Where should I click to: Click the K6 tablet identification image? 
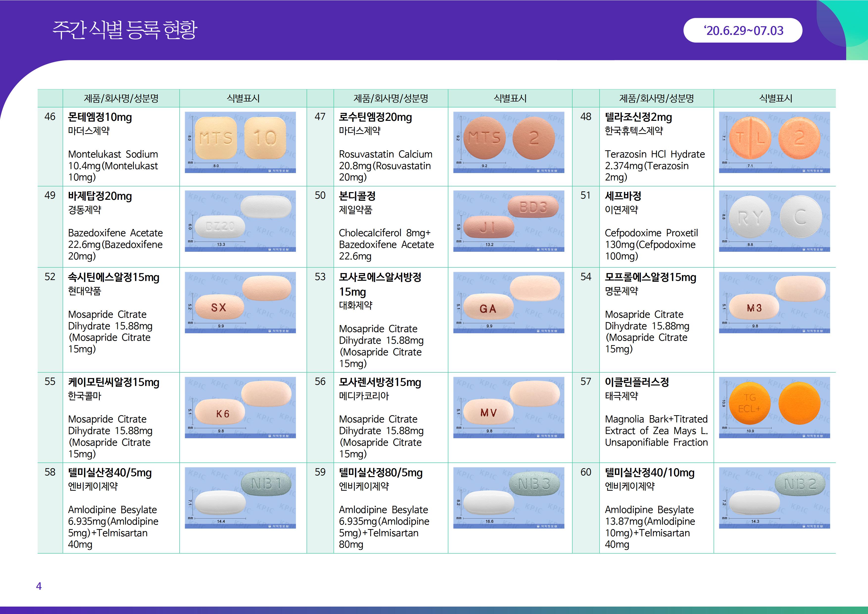240,408
